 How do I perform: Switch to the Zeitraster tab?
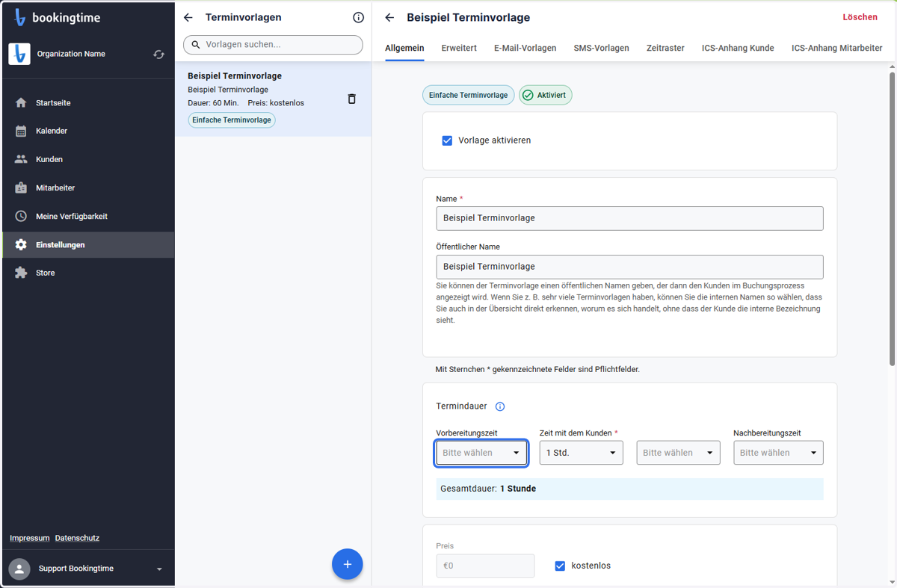[x=665, y=48]
